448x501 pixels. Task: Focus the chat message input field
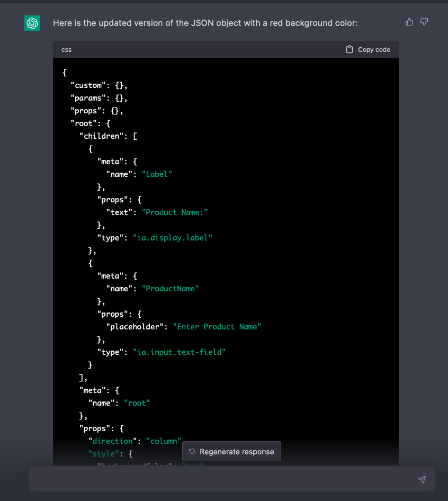(x=232, y=479)
